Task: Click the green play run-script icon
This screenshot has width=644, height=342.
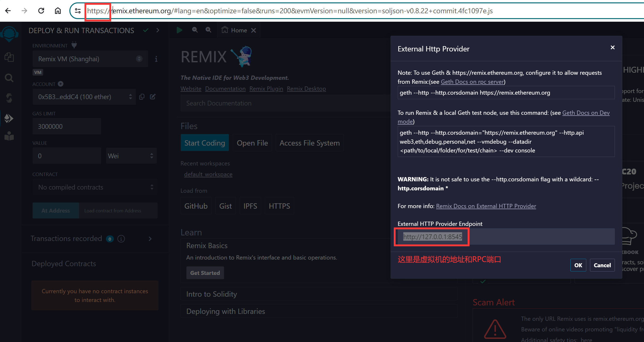Action: [179, 30]
